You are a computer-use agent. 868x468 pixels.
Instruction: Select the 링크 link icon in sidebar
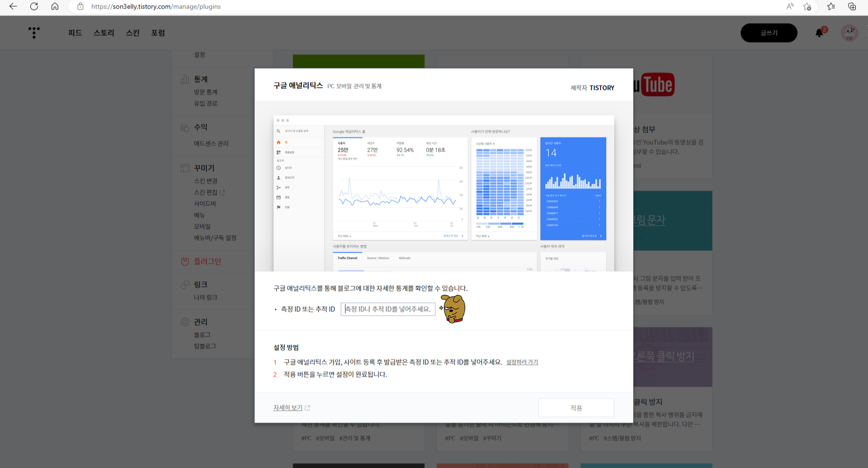(x=185, y=284)
